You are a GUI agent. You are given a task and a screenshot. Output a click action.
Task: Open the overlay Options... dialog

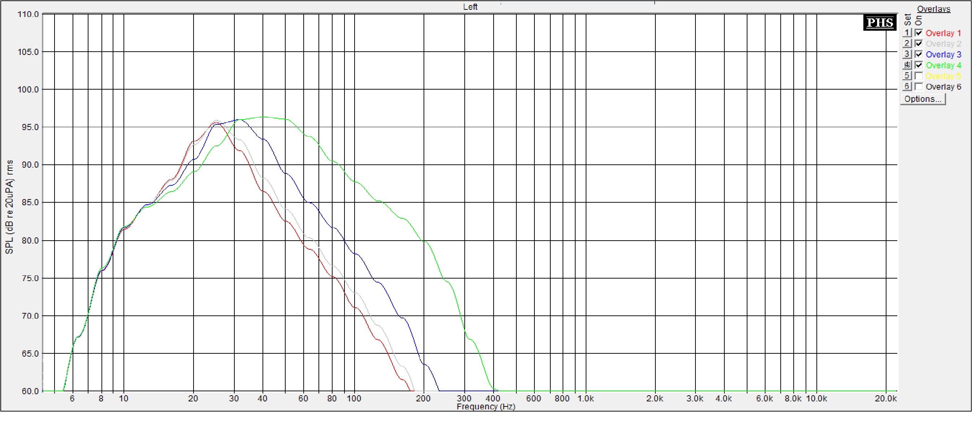922,99
